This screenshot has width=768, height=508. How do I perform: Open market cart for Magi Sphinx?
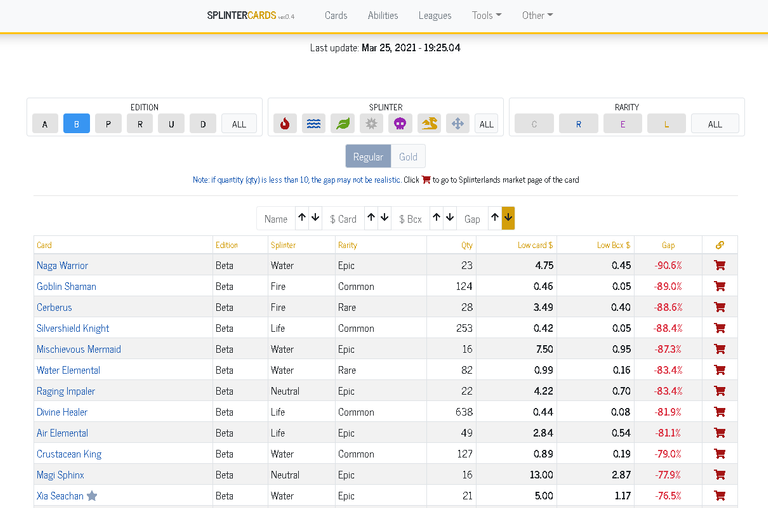(720, 475)
